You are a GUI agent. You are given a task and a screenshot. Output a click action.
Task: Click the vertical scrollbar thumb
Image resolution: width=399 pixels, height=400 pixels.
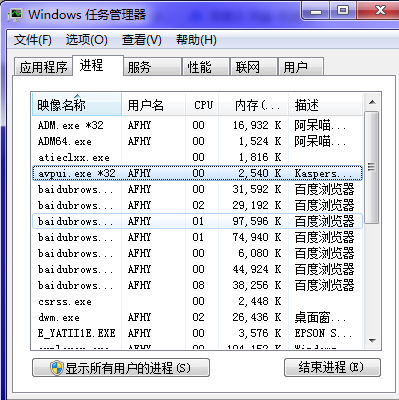(372, 167)
